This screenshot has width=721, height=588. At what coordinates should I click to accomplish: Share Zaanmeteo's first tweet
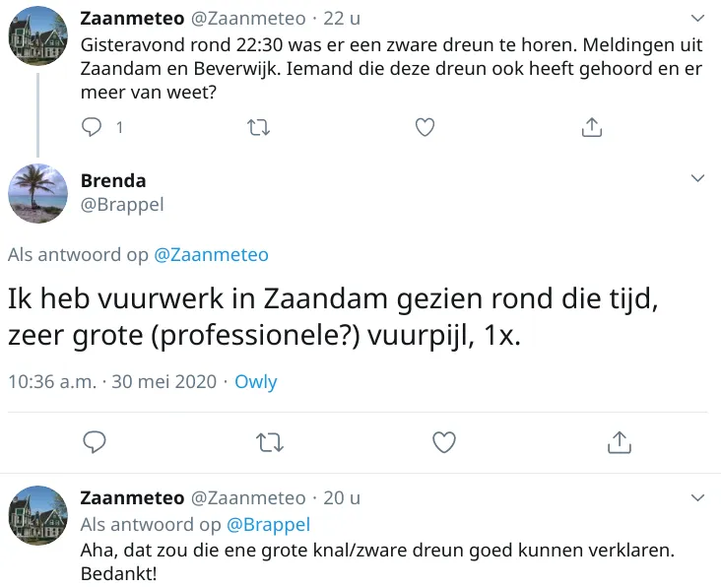point(591,127)
